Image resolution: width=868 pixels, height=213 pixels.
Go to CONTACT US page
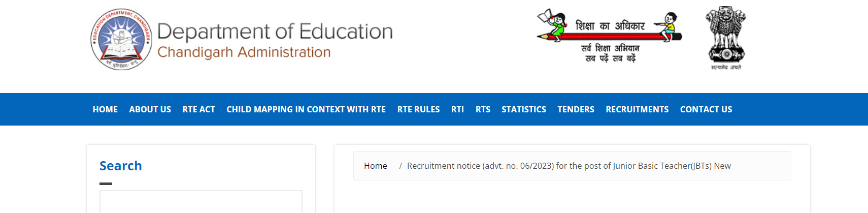(706, 109)
